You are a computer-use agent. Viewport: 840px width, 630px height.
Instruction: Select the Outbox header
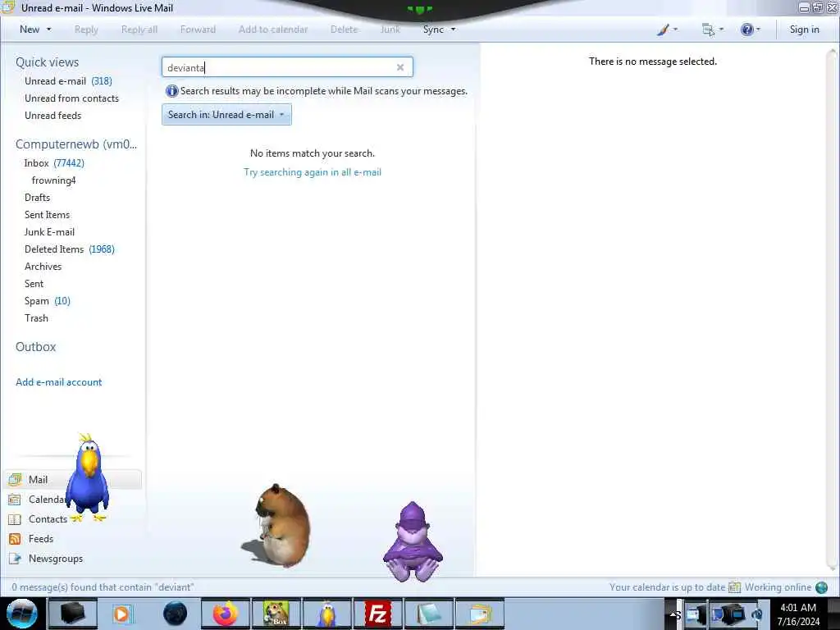35,347
